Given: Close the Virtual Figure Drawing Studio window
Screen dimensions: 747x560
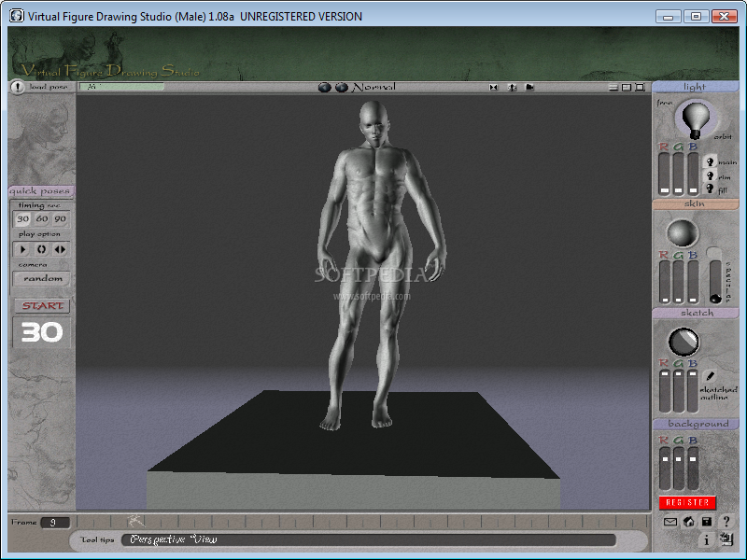Looking at the screenshot, I should tap(725, 16).
